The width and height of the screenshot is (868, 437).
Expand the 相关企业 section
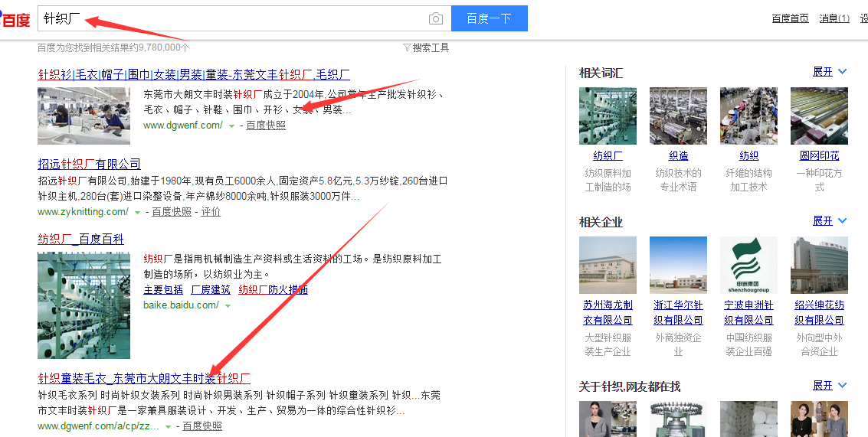830,221
